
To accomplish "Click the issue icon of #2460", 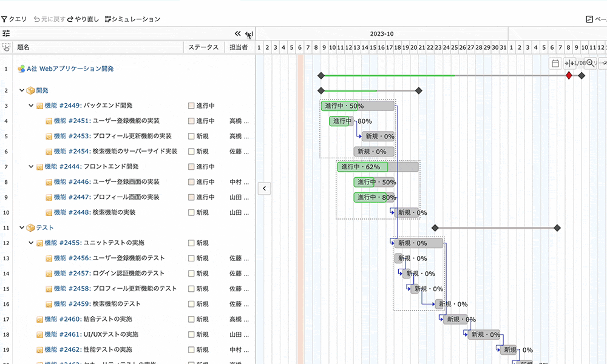I will pyautogui.click(x=39, y=320).
